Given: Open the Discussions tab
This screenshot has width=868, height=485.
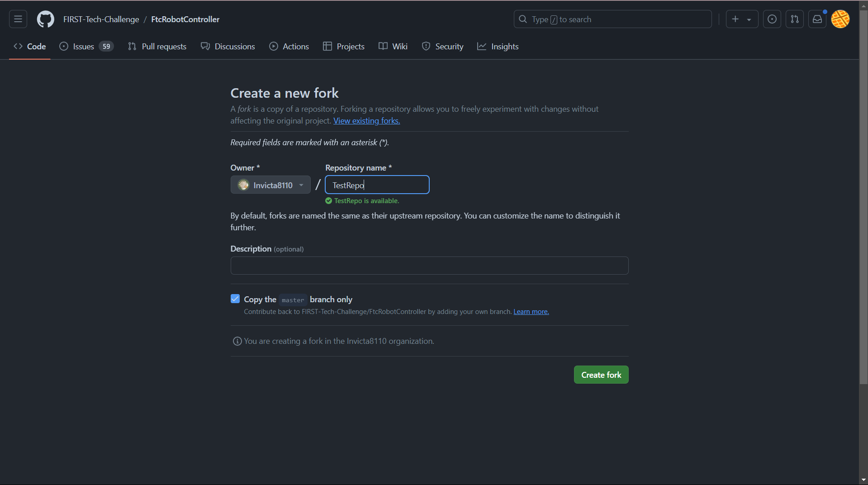Looking at the screenshot, I should (228, 46).
